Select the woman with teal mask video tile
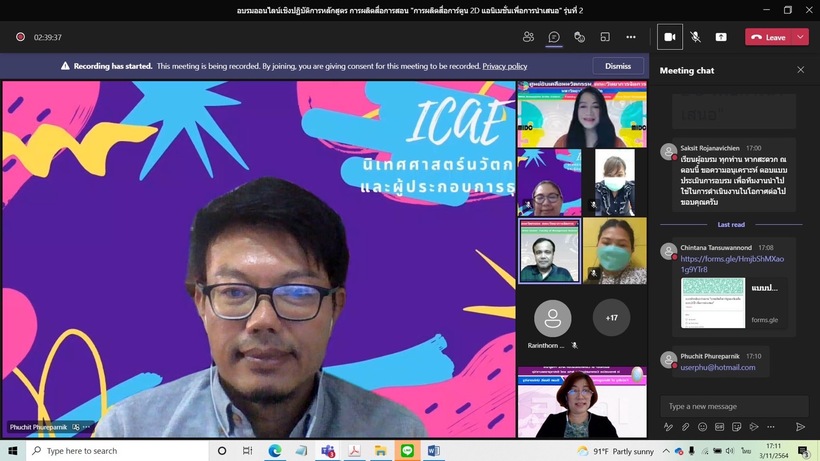Image resolution: width=820 pixels, height=461 pixels. coord(614,251)
